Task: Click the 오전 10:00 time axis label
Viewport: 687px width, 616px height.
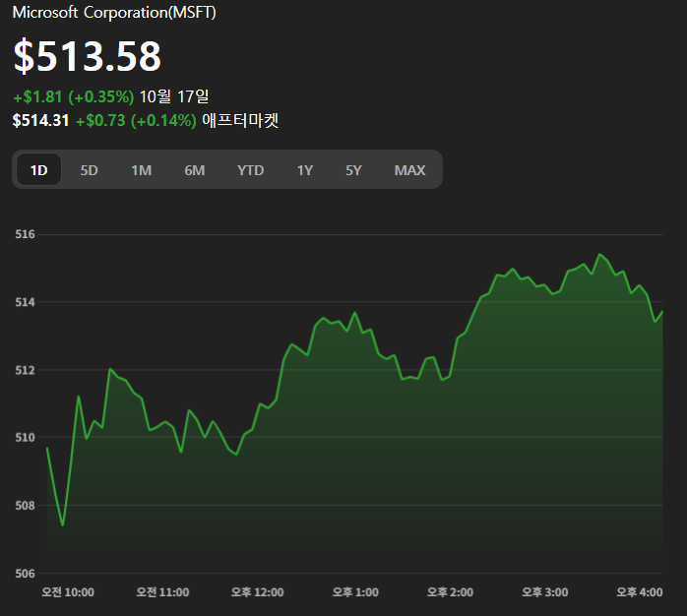Action: (68, 592)
